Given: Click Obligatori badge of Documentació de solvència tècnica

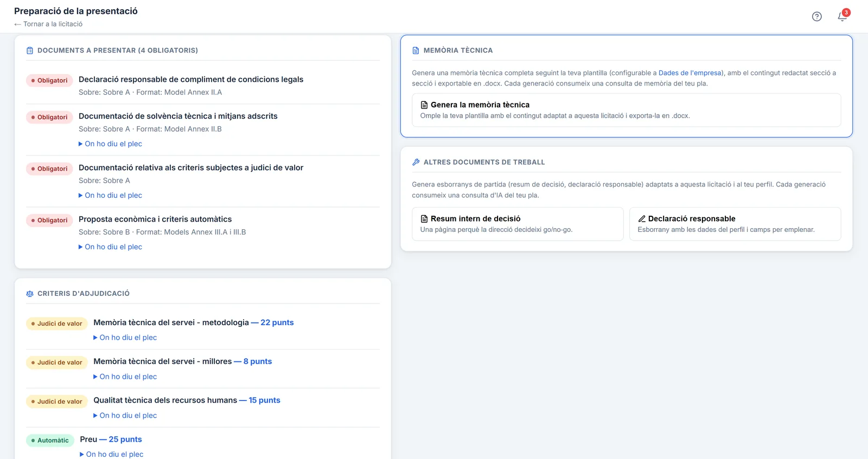Looking at the screenshot, I should [49, 117].
